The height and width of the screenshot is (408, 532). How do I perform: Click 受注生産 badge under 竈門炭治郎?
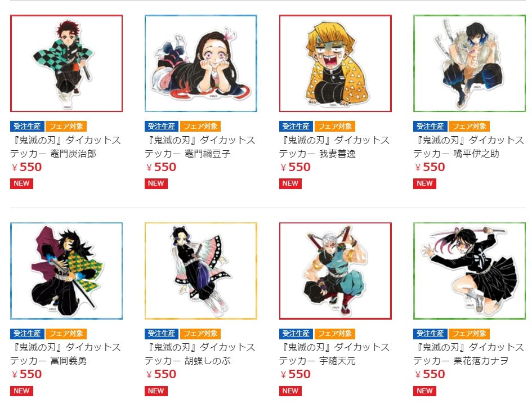click(x=27, y=126)
